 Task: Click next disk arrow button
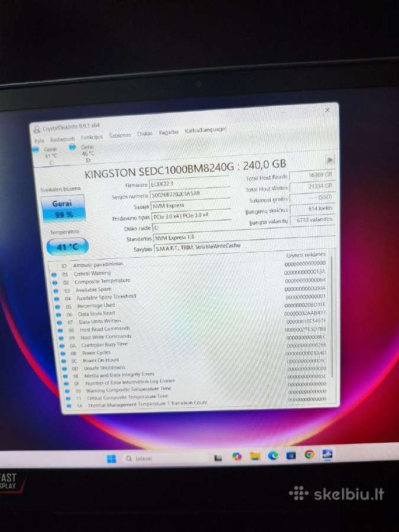pyautogui.click(x=329, y=160)
